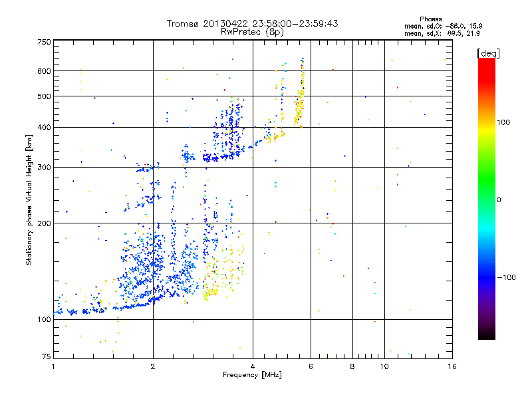
Task: Click x-axis tick label '6'
Action: (x=311, y=366)
